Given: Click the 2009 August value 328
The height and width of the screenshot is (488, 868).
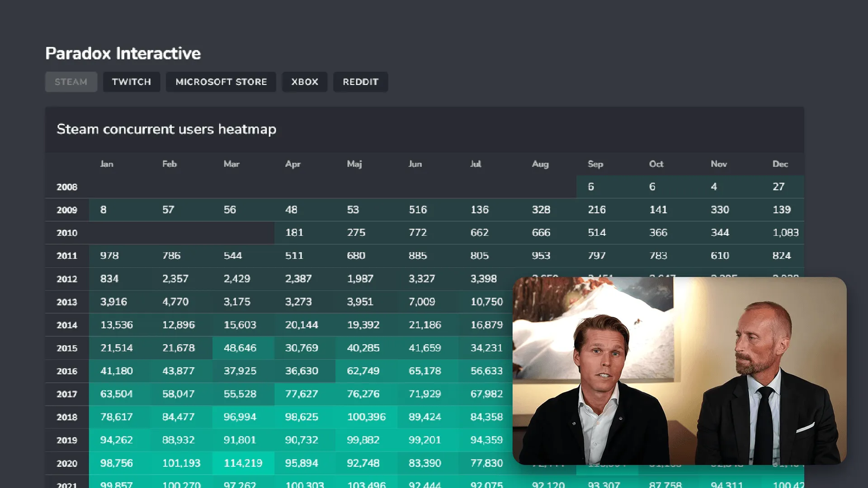Looking at the screenshot, I should (541, 210).
